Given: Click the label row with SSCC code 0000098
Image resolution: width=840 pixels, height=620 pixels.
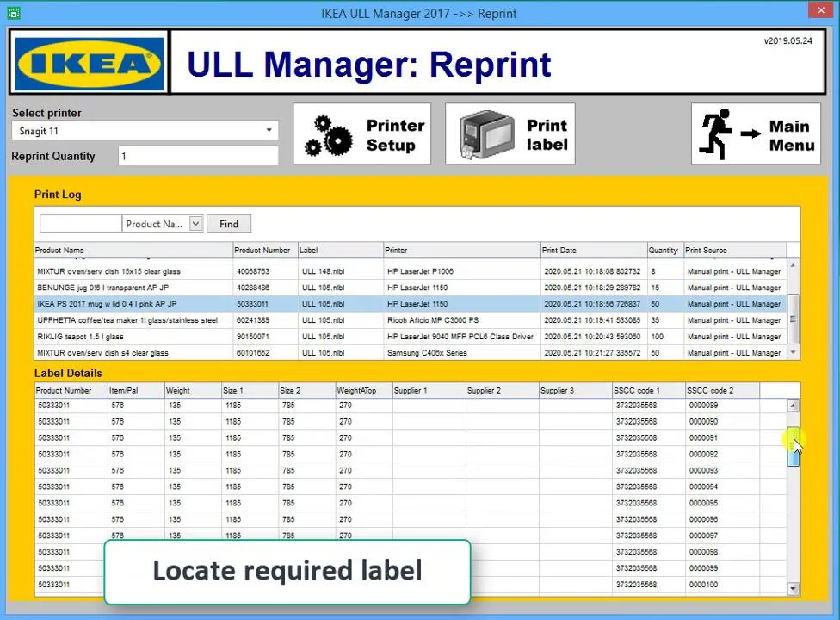Looking at the screenshot, I should pyautogui.click(x=411, y=552).
